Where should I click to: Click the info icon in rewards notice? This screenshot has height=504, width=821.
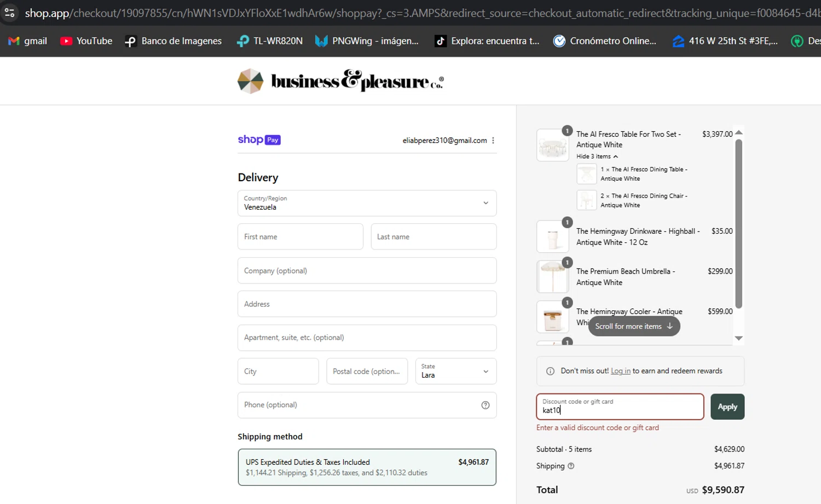click(x=550, y=371)
